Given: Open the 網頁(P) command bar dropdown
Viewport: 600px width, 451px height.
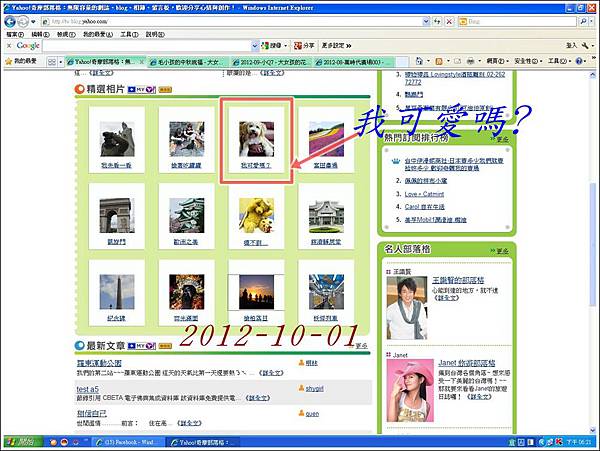Looking at the screenshot, I should point(498,61).
